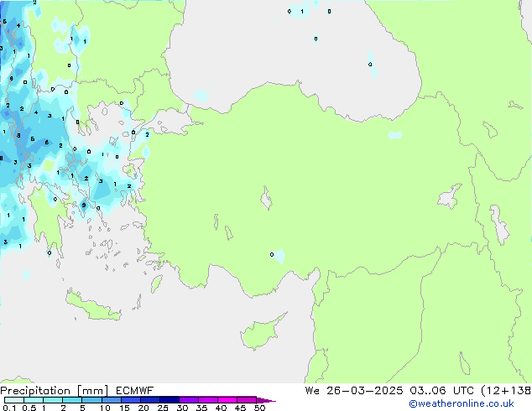
Task: Click the 'ECMWF' model label
Action: click(135, 391)
